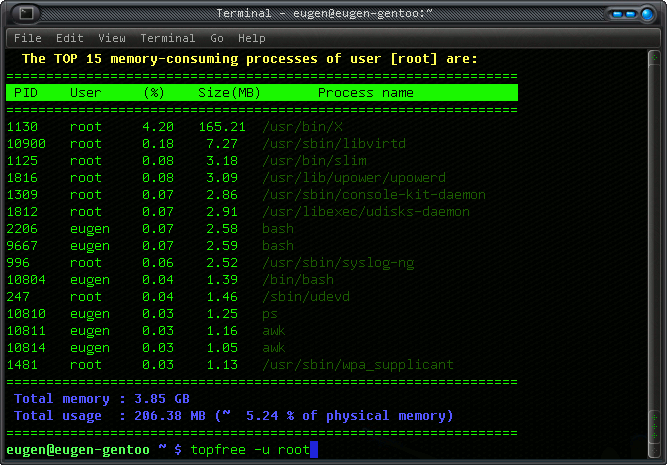Open the File menu
The height and width of the screenshot is (465, 667).
[x=28, y=38]
